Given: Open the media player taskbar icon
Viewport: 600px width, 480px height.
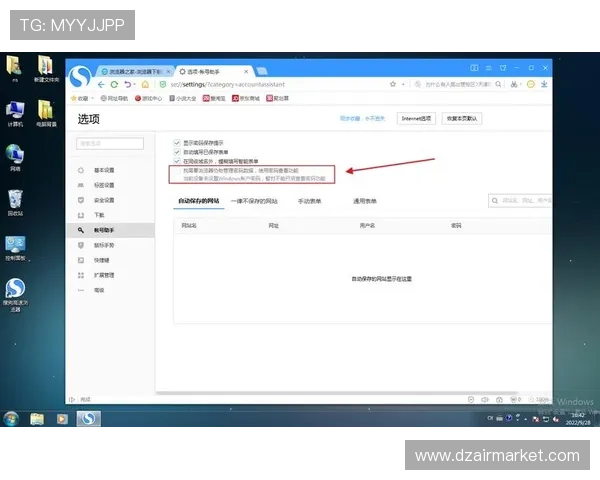Looking at the screenshot, I should pos(62,419).
